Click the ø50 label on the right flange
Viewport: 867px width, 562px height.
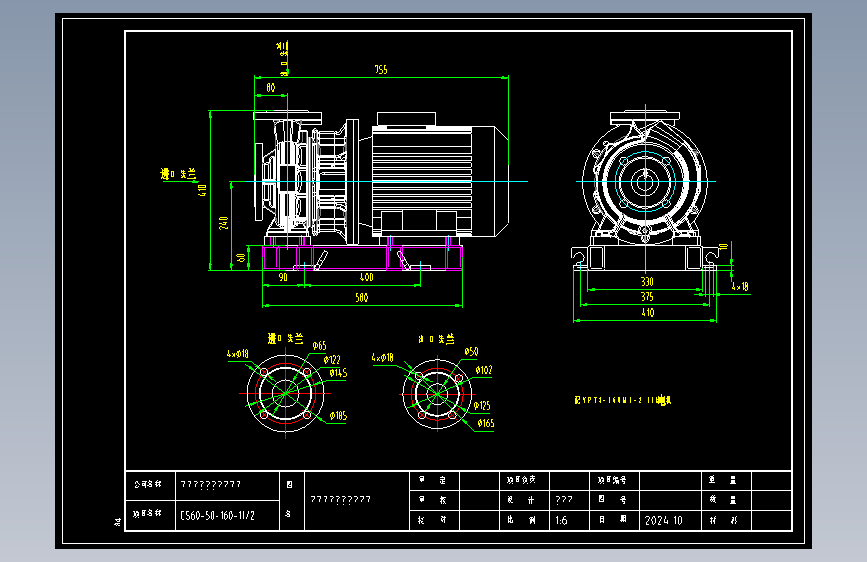(x=471, y=351)
